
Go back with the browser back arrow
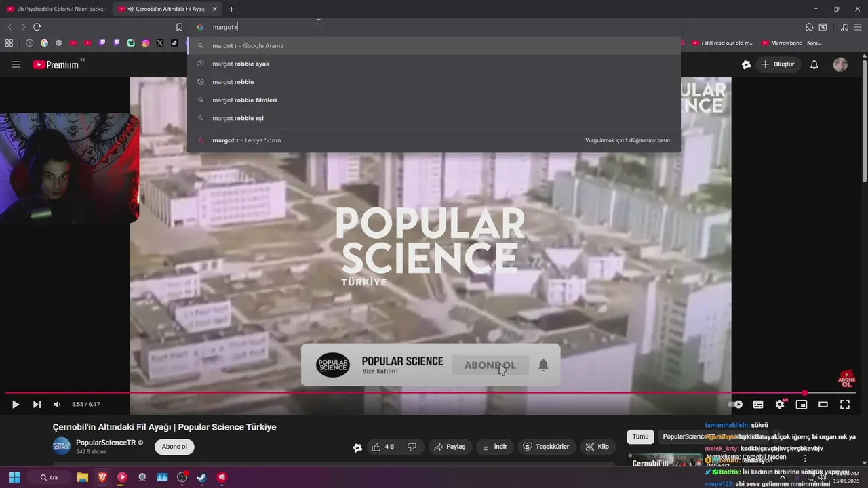pyautogui.click(x=9, y=27)
